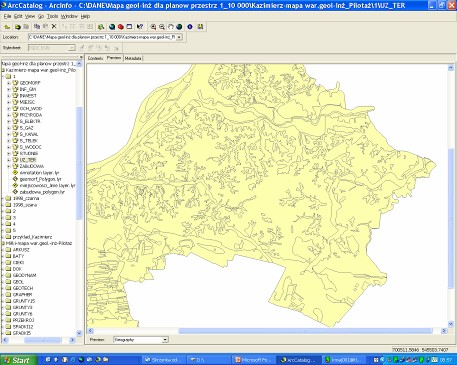This screenshot has height=365, width=457.
Task: Expand the PRZYRODA coverage node
Action: pyautogui.click(x=9, y=115)
